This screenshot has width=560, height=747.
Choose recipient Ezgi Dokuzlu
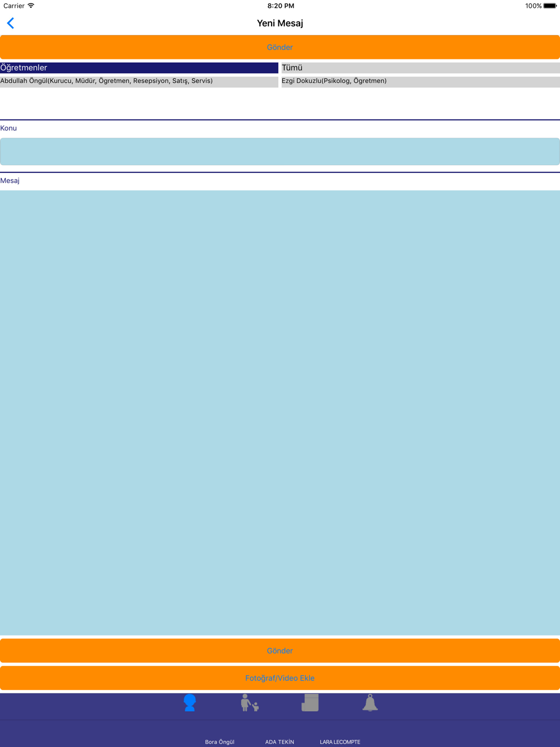click(x=421, y=81)
